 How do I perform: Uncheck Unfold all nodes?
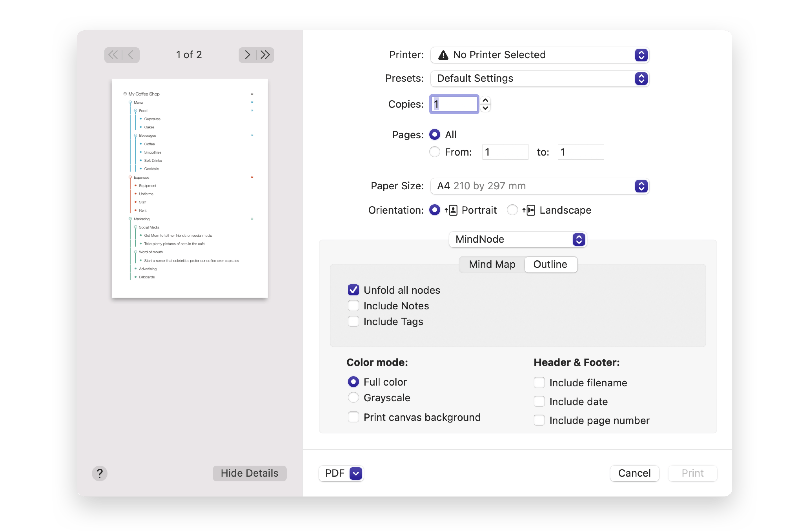[353, 290]
